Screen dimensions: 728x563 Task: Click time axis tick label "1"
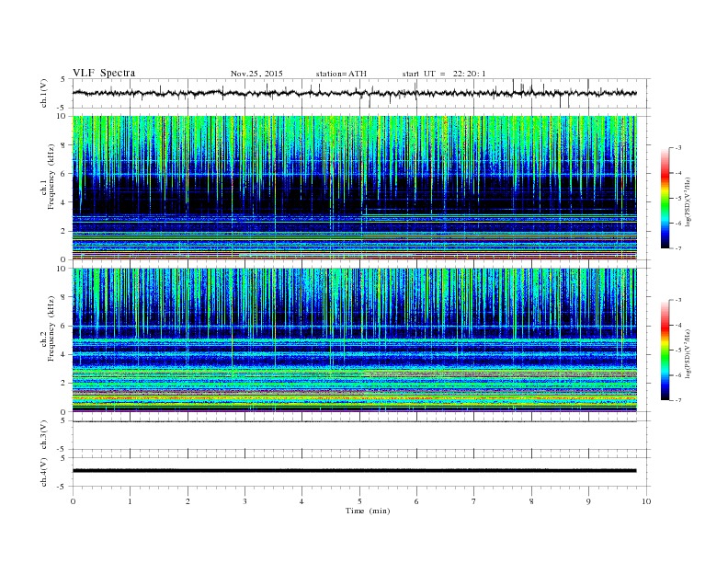[130, 501]
